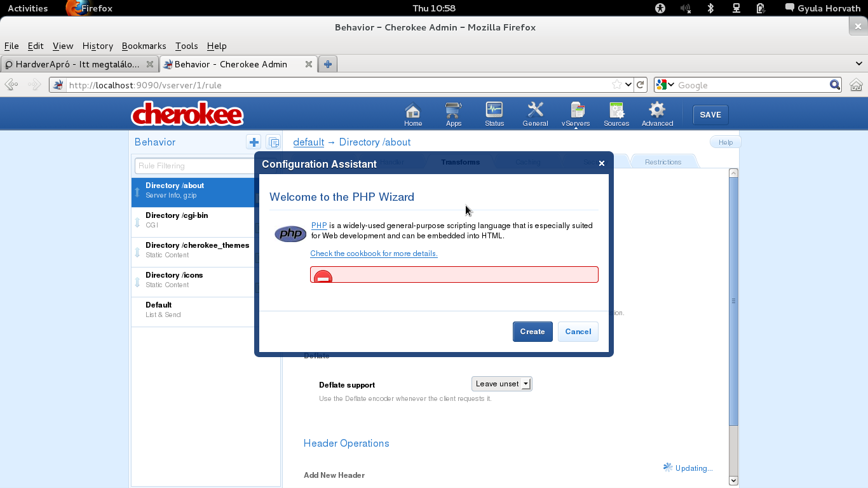The height and width of the screenshot is (488, 868).
Task: Click the drag handle of Directory /cherokee_themes rule
Action: 137,252
